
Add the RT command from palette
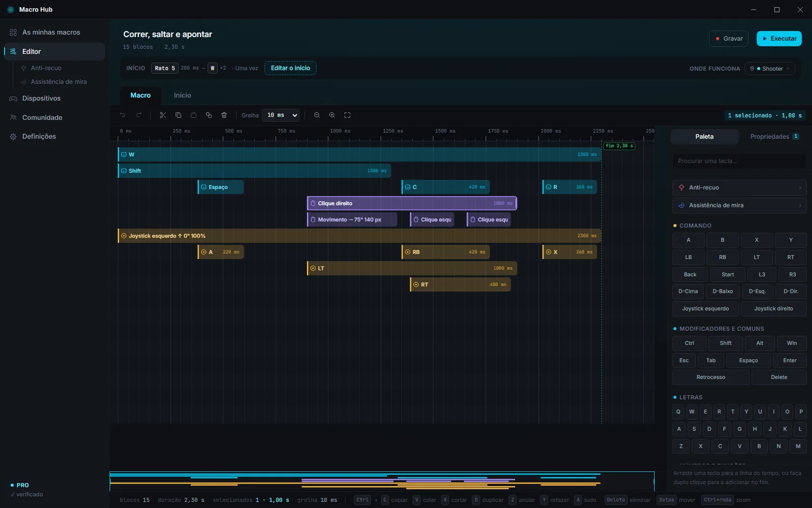click(x=791, y=257)
